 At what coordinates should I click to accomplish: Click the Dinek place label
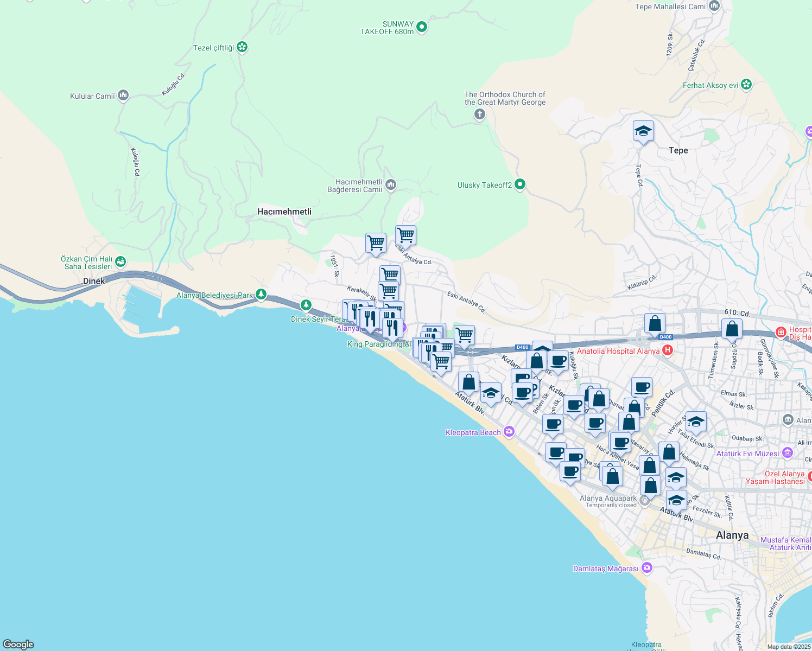click(94, 281)
